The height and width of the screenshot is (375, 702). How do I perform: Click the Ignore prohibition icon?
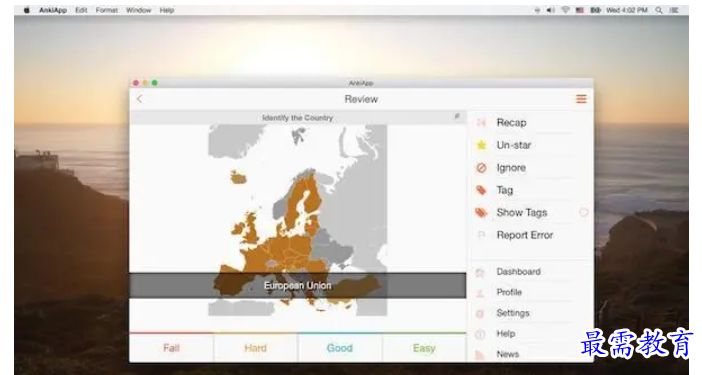[x=481, y=168]
